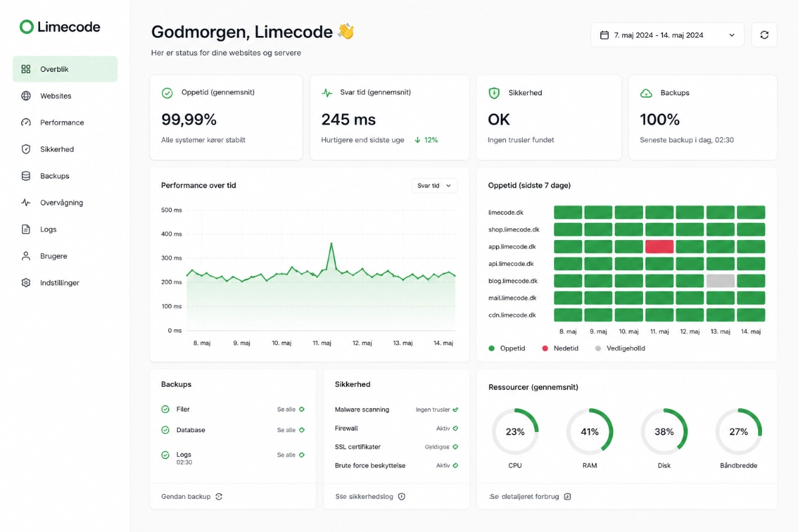Click Se alle for Database

pos(291,430)
